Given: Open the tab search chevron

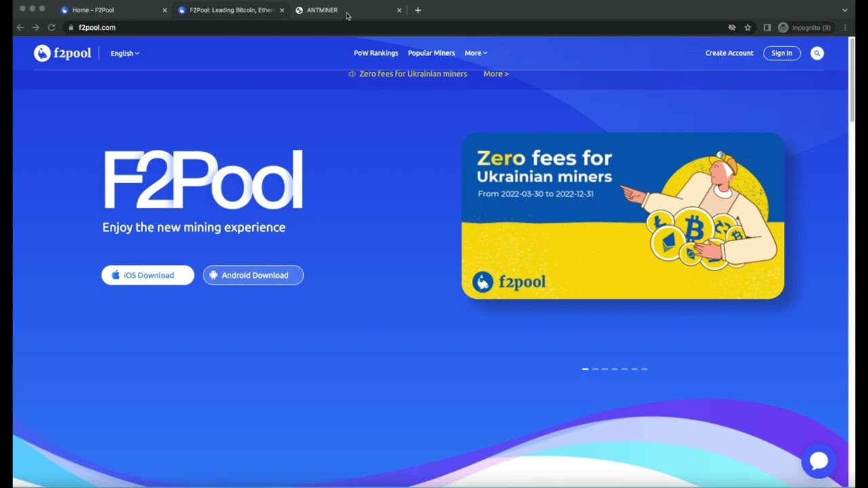Looking at the screenshot, I should pyautogui.click(x=845, y=10).
